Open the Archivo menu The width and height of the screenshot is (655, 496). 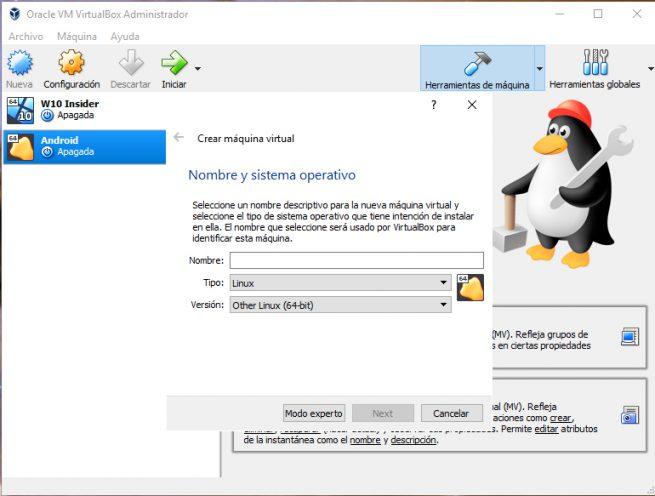pyautogui.click(x=25, y=36)
